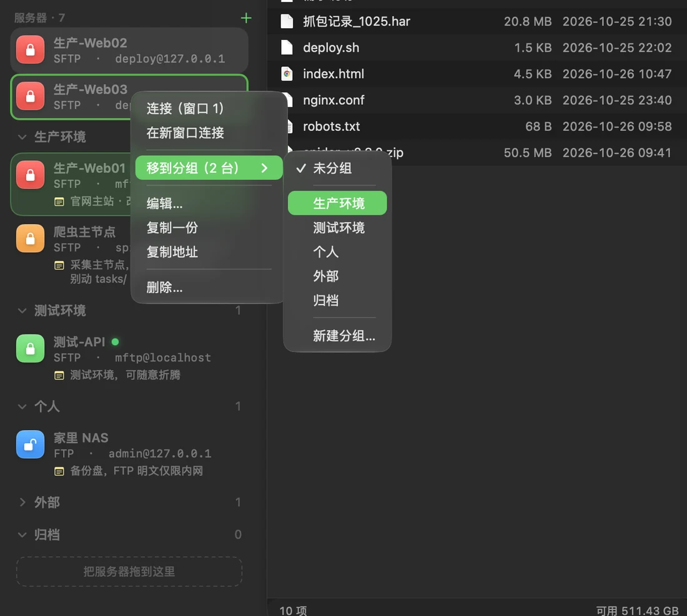Select deploy.sh file name
The width and height of the screenshot is (687, 616).
coord(331,47)
